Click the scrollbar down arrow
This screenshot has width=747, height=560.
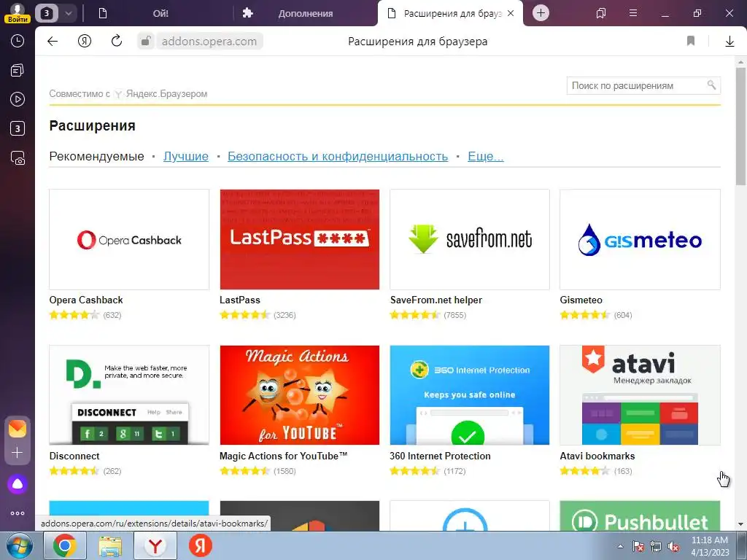point(740,525)
